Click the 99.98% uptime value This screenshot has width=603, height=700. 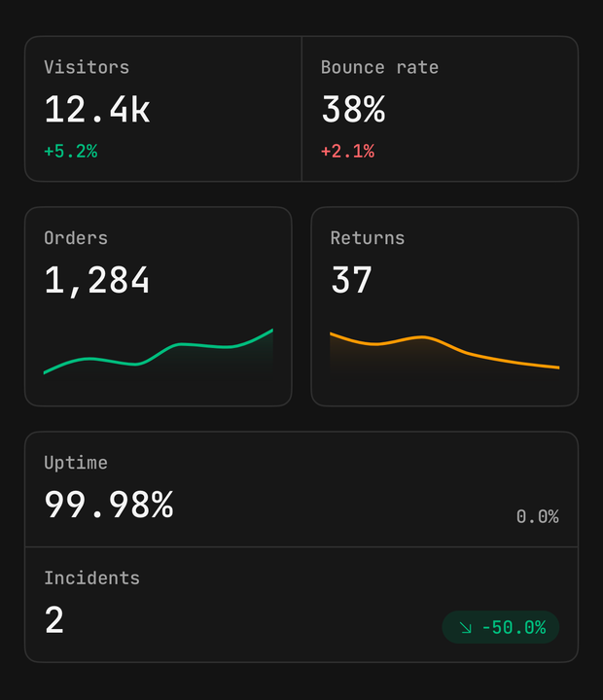(109, 505)
